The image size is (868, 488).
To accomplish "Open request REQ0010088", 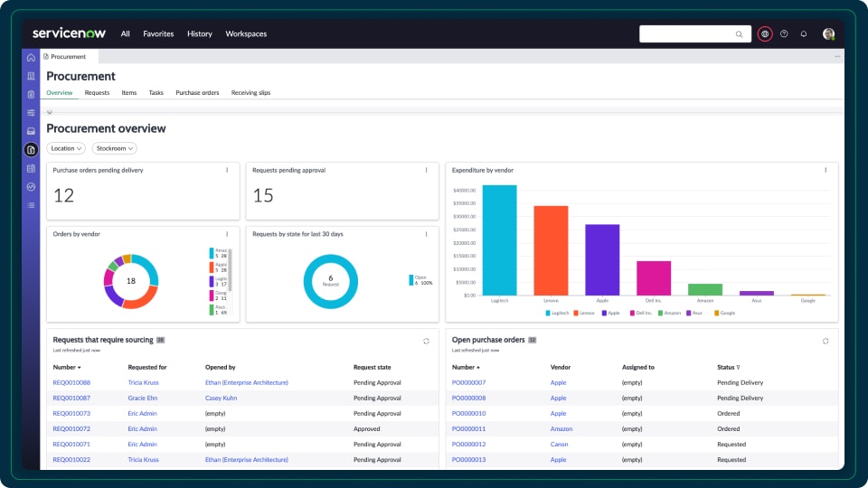I will (71, 382).
